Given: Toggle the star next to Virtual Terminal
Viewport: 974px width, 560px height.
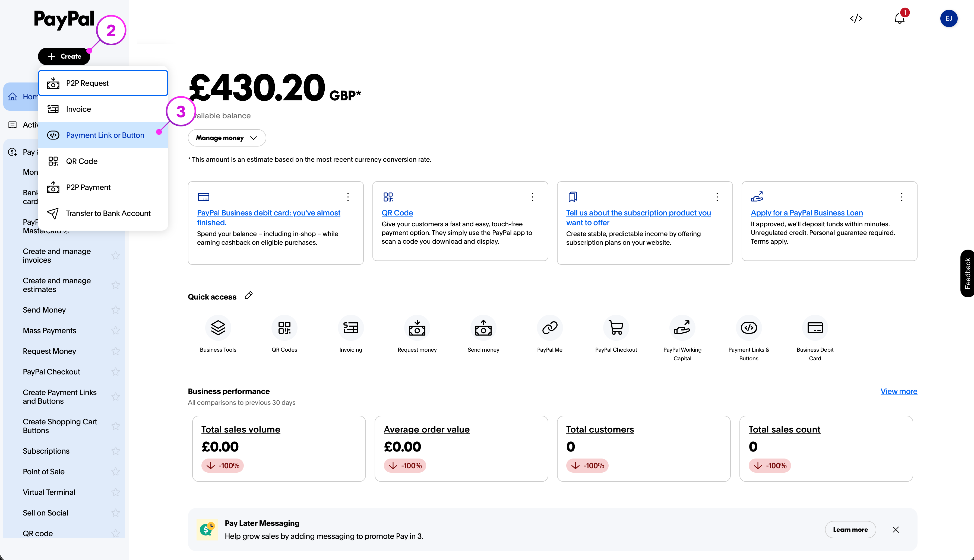Looking at the screenshot, I should (x=115, y=492).
